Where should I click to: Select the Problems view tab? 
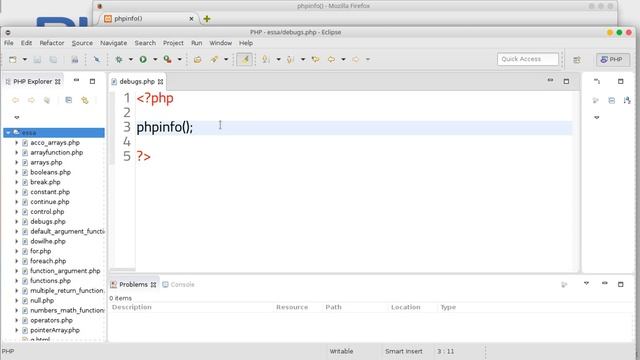[133, 284]
